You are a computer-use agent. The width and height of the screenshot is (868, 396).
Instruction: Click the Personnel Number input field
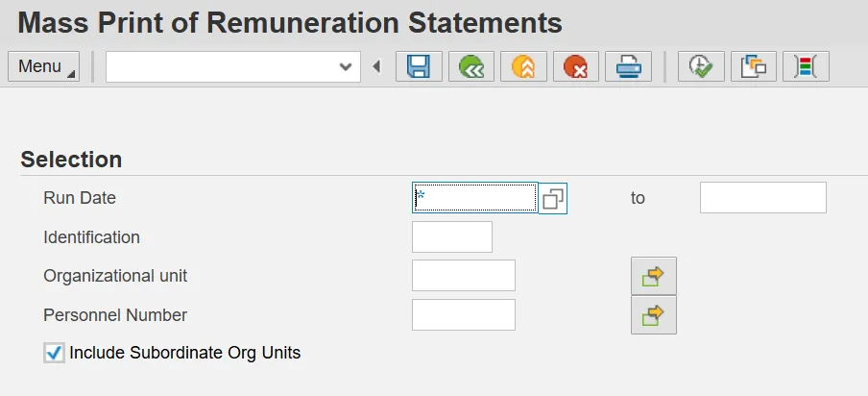coord(463,314)
